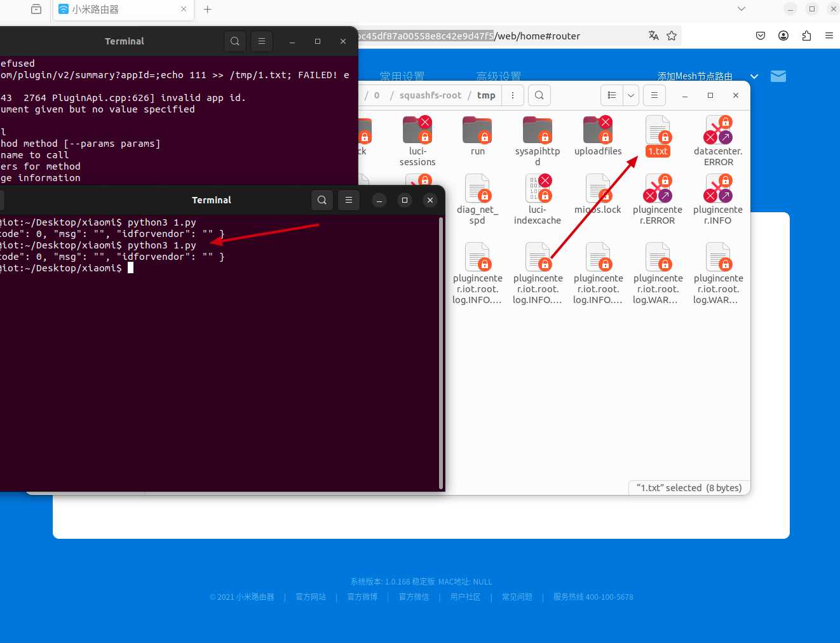
Task: Select the diag_net_spd file
Action: tap(477, 200)
